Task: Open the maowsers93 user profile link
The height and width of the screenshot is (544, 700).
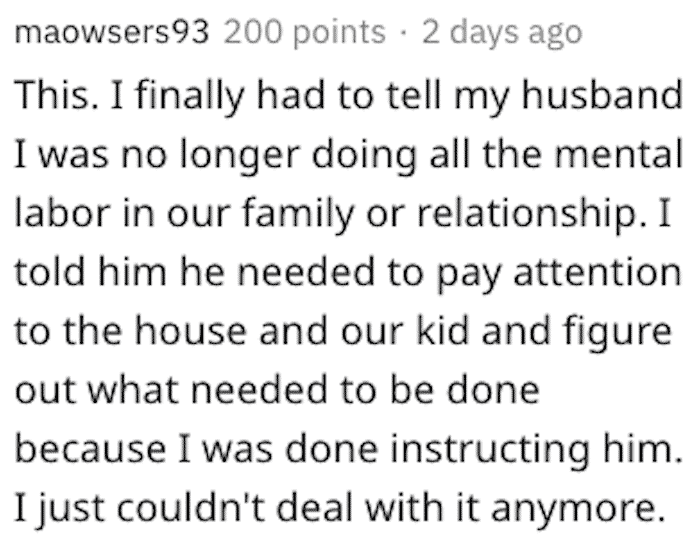Action: (x=112, y=33)
